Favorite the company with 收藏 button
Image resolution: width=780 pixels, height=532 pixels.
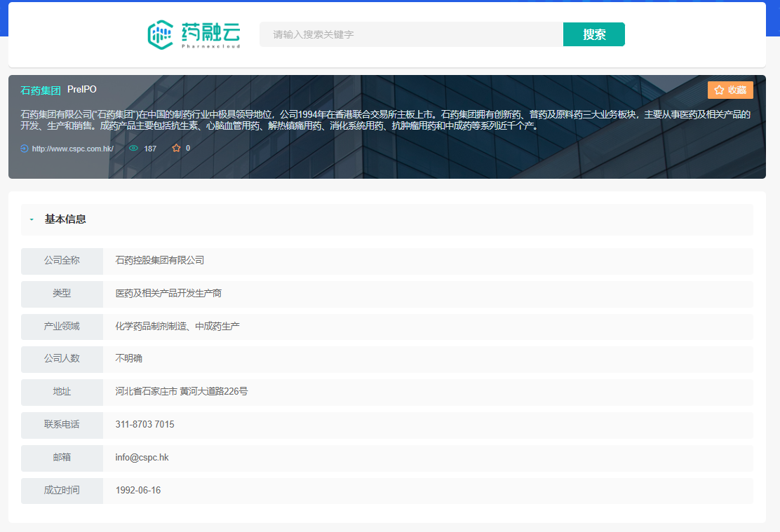730,90
